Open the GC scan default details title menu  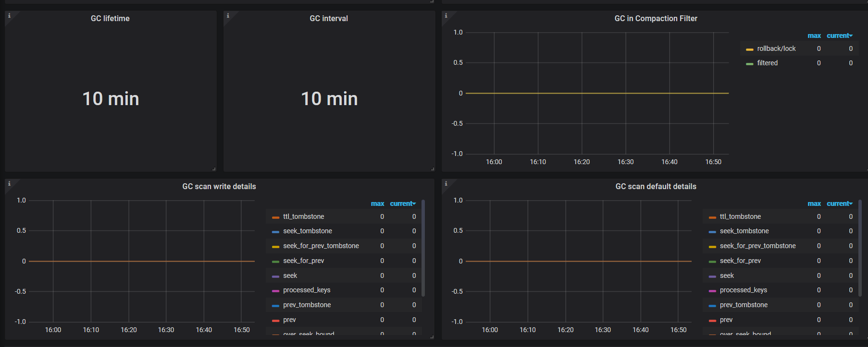[656, 187]
